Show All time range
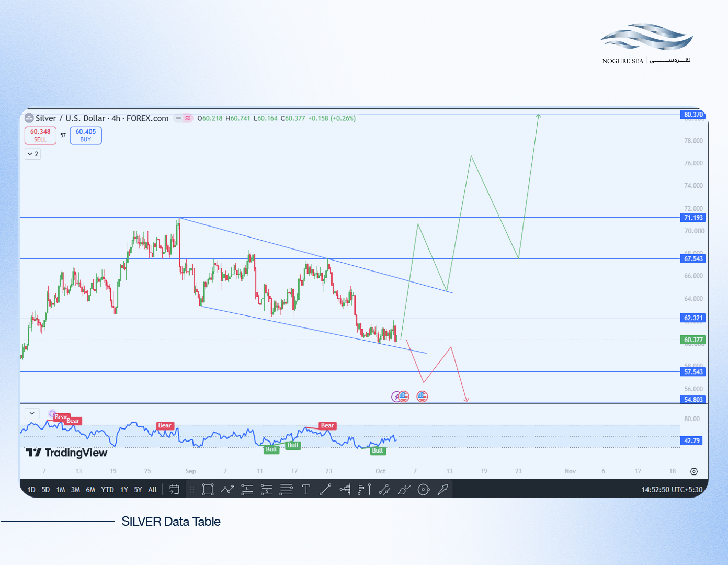The image size is (728, 565). pyautogui.click(x=152, y=490)
